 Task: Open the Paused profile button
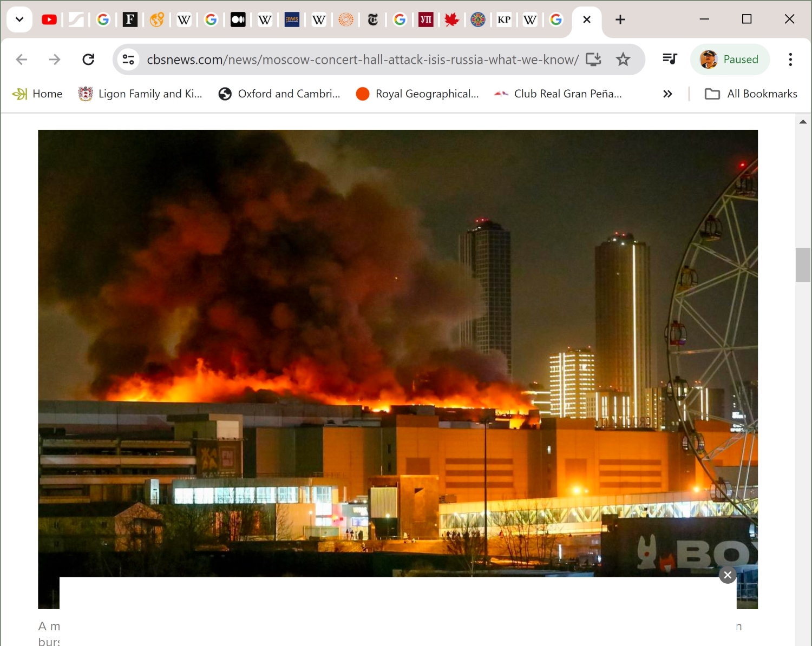click(x=730, y=60)
